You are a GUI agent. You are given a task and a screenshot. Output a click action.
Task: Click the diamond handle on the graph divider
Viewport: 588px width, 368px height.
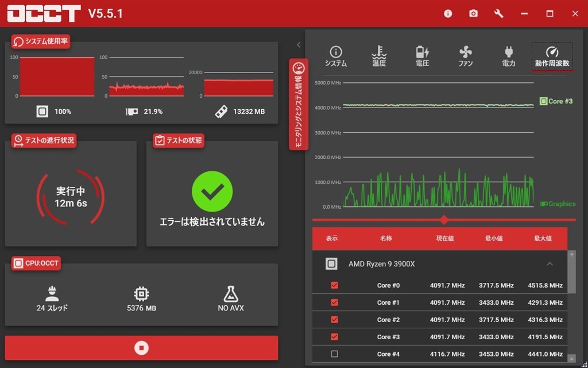(444, 220)
